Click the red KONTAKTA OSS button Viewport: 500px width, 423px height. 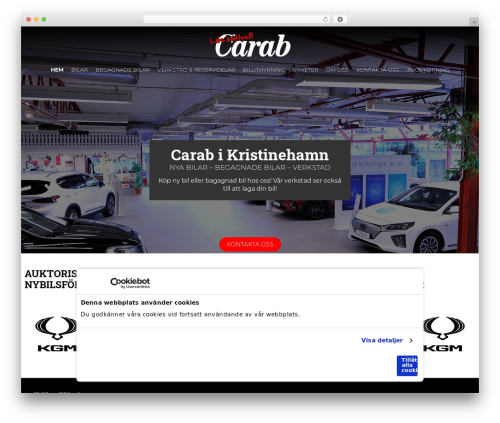[250, 244]
